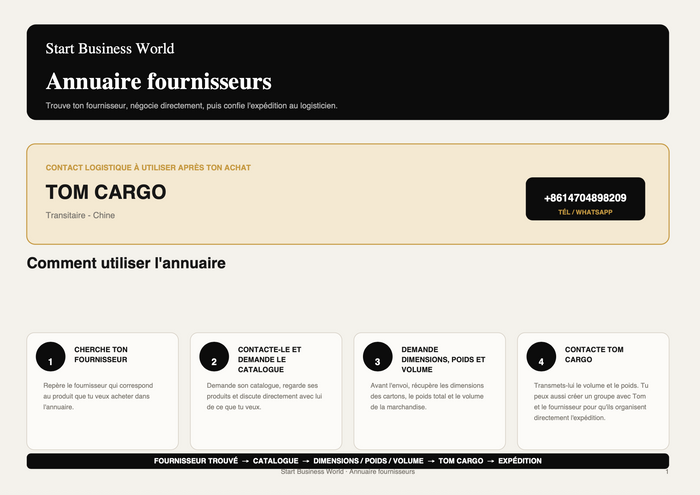700x495 pixels.
Task: Click the TOM CARGO heading
Action: [106, 192]
